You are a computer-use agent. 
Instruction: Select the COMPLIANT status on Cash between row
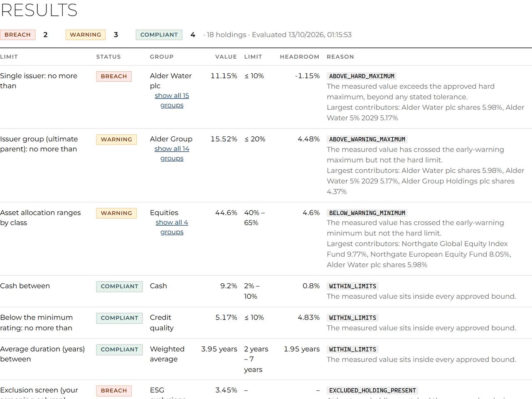[119, 286]
